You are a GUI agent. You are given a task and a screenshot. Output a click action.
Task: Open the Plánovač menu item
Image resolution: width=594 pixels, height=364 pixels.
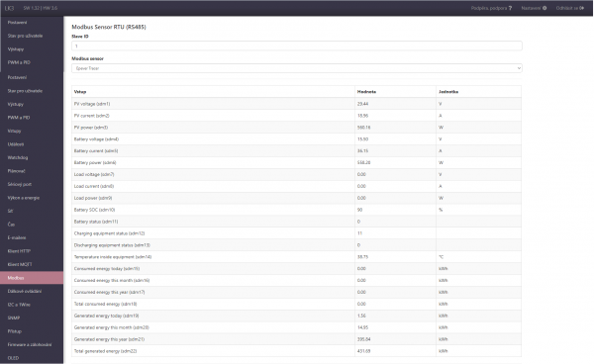[x=16, y=171]
